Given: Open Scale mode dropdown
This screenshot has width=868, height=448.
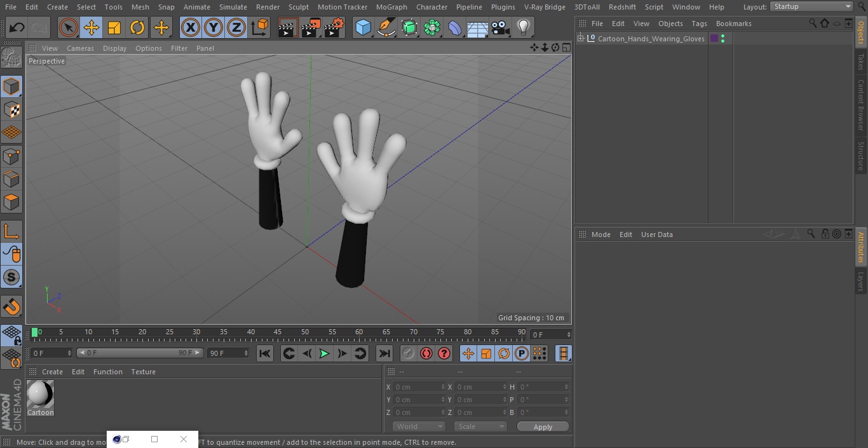Looking at the screenshot, I should (480, 426).
